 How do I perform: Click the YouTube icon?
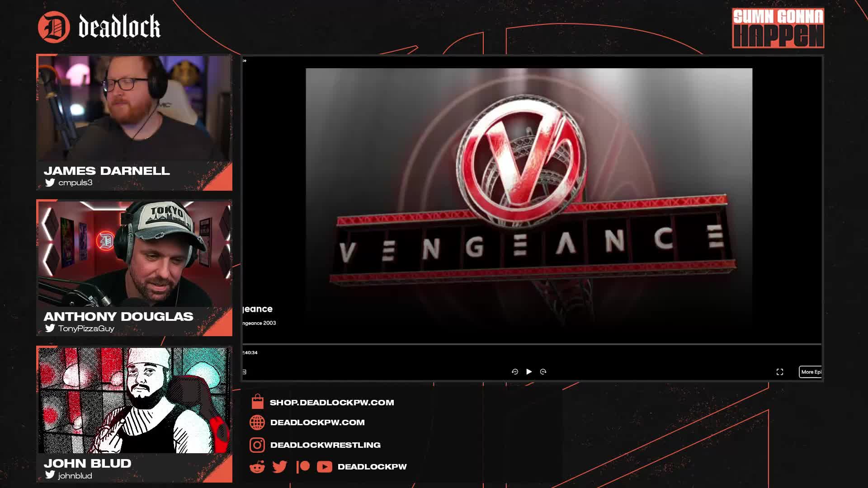(x=324, y=467)
